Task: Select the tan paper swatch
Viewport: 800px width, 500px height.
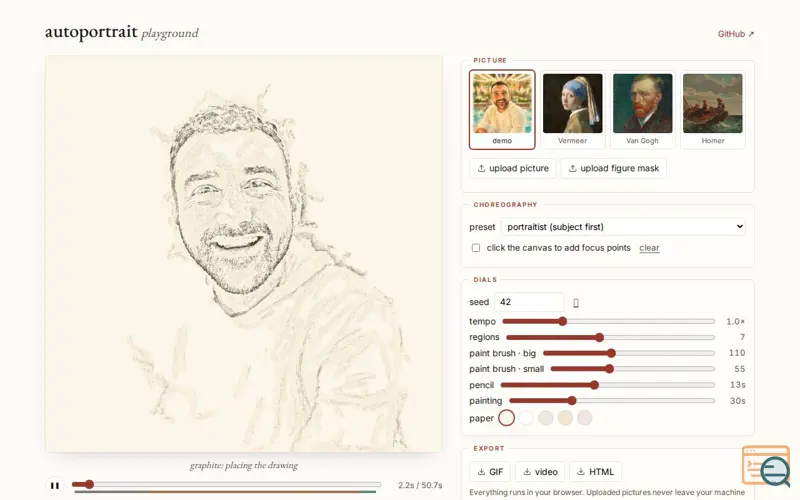Action: pos(565,418)
